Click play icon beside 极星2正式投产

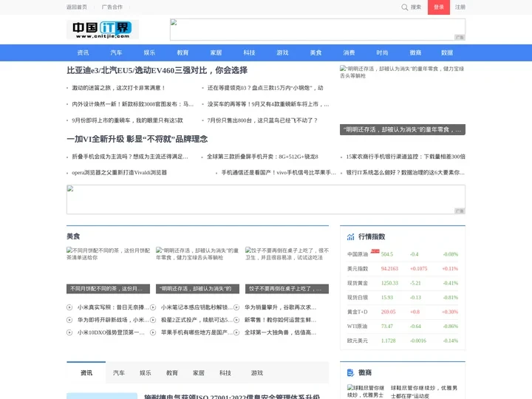pos(153,320)
